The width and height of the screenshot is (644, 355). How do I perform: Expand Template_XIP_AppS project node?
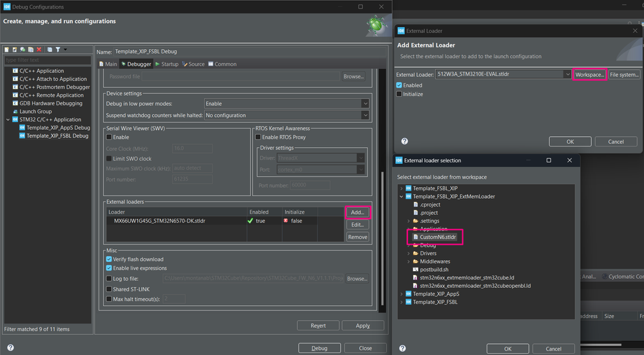[401, 294]
